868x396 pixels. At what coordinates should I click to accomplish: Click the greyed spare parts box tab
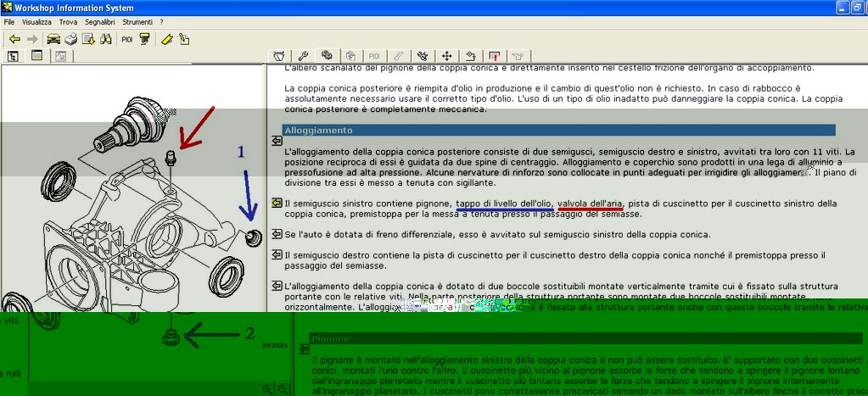pos(351,56)
